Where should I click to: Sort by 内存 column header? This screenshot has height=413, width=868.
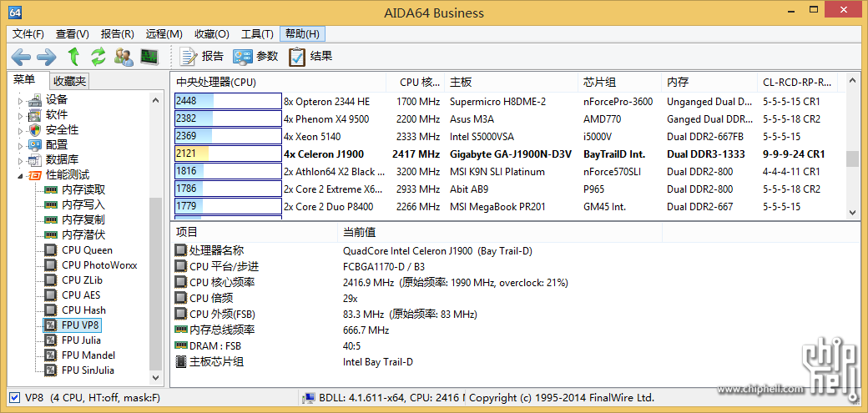tap(709, 83)
